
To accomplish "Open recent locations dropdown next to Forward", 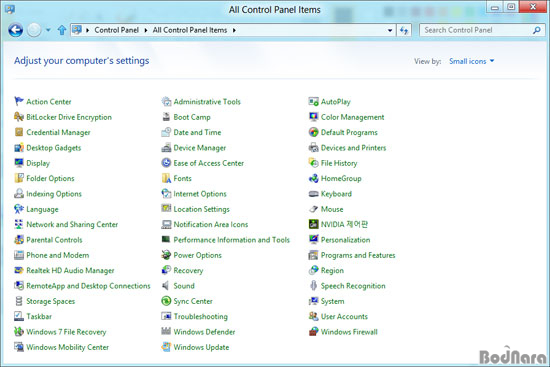I will pyautogui.click(x=48, y=30).
